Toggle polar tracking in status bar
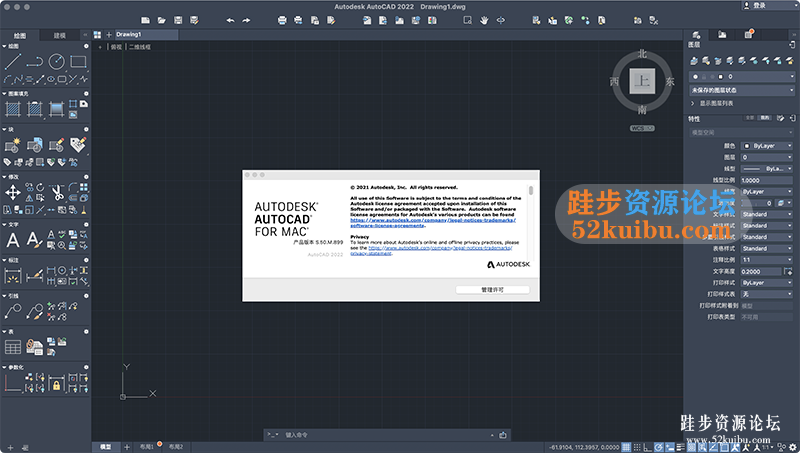Image resolution: width=800 pixels, height=453 pixels. [659, 447]
